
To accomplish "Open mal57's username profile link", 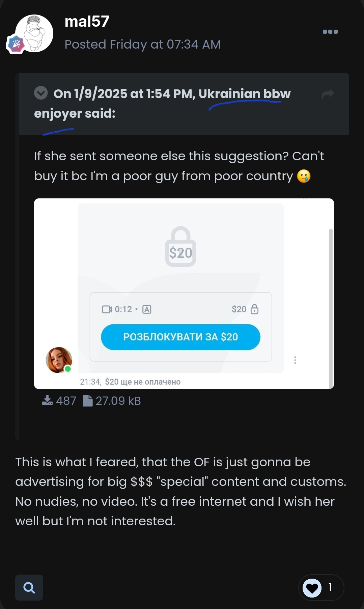I will point(87,21).
